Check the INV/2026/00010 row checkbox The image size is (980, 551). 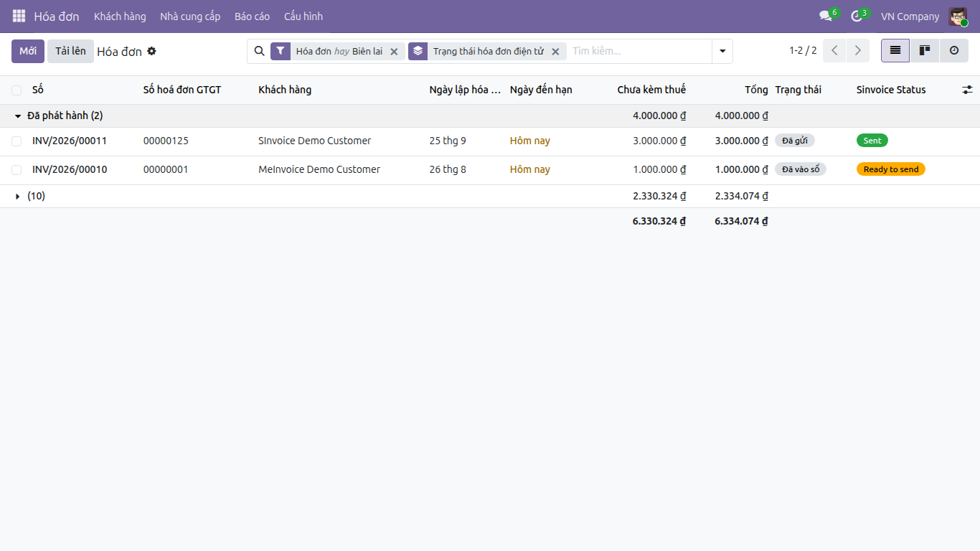[17, 170]
